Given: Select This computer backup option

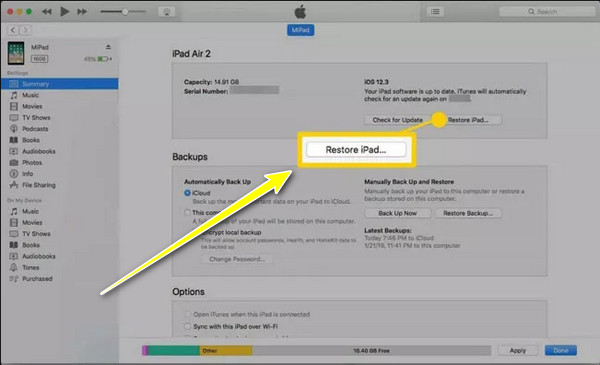Looking at the screenshot, I should [x=187, y=212].
